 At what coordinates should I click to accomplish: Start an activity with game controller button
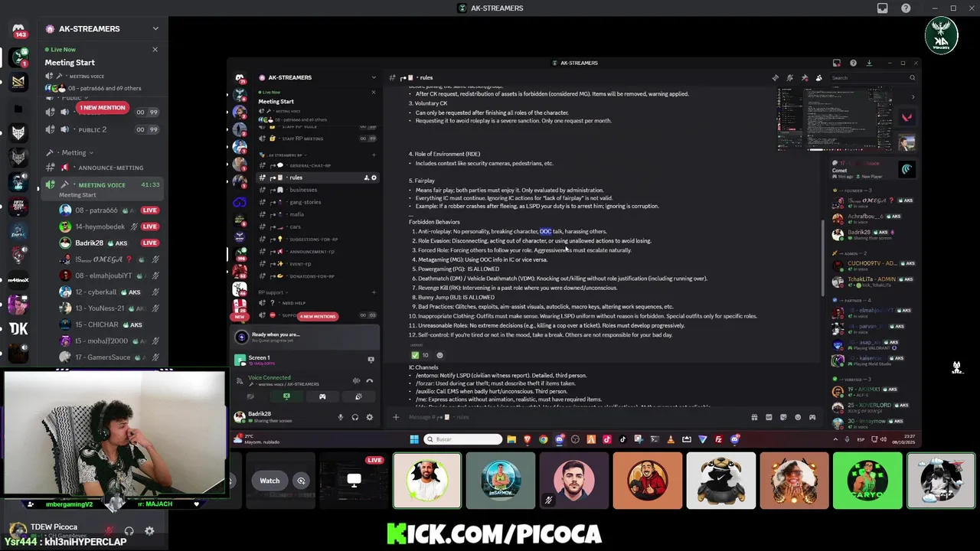pyautogui.click(x=322, y=396)
